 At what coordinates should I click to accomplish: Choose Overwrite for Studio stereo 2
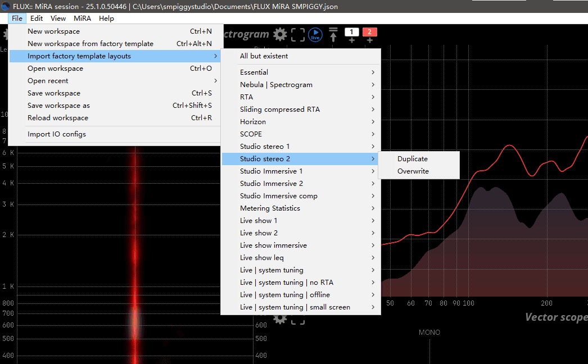pyautogui.click(x=419, y=171)
